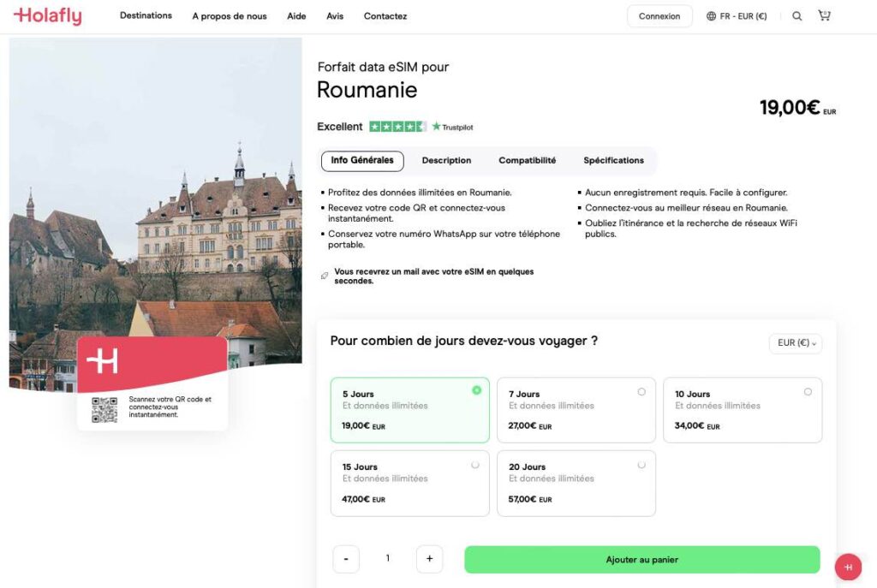This screenshot has height=588, width=877.
Task: Choose the 15 Jours data option
Action: 409,482
